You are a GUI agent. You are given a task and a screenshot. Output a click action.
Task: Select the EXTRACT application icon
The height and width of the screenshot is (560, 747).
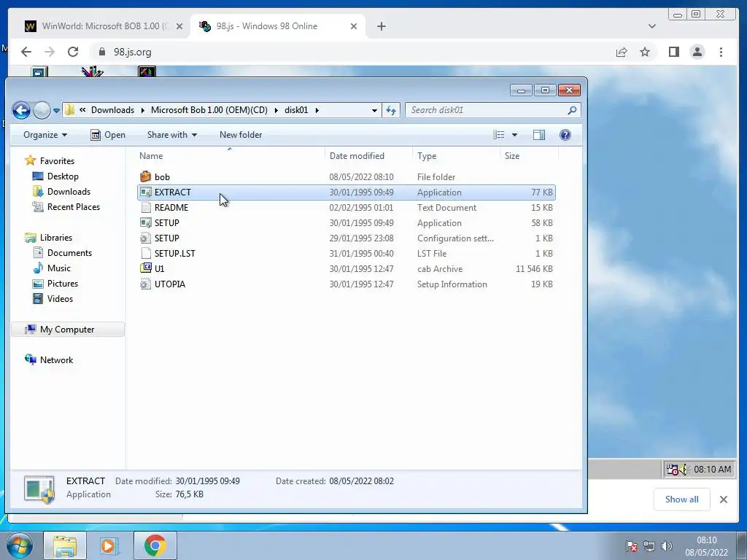click(145, 192)
